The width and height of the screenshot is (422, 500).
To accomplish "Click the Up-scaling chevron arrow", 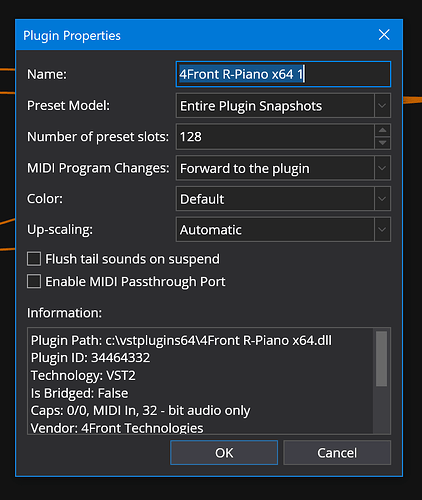I will [382, 230].
